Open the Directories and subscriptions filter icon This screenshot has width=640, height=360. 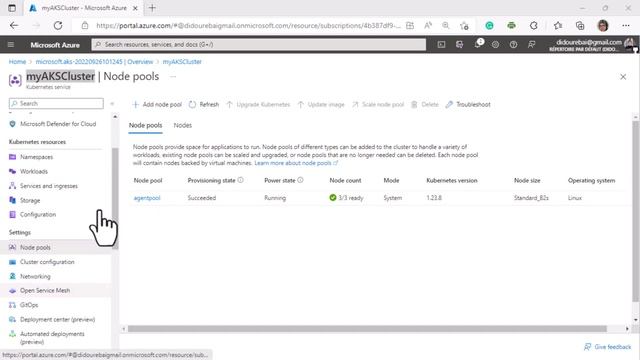click(x=459, y=44)
